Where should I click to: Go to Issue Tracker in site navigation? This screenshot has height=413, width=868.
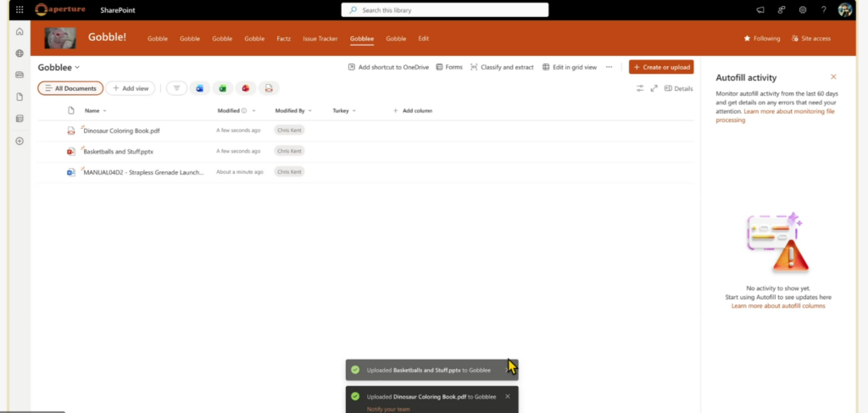(x=320, y=38)
